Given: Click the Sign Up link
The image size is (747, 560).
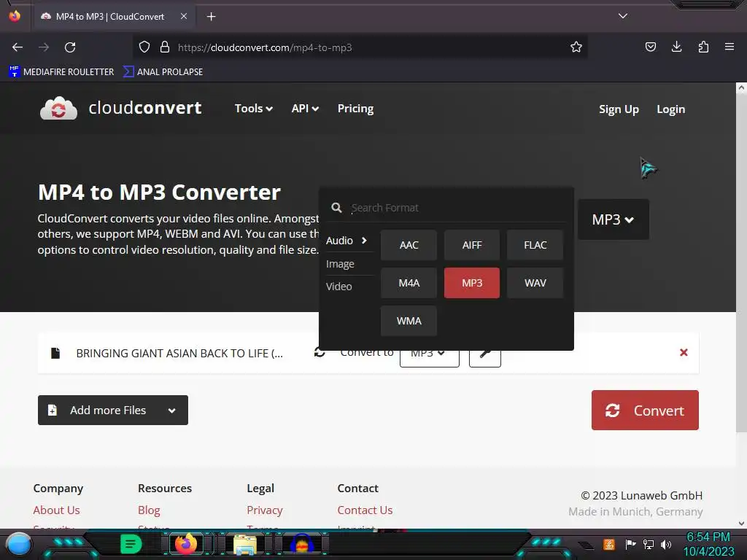Looking at the screenshot, I should pos(619,109).
